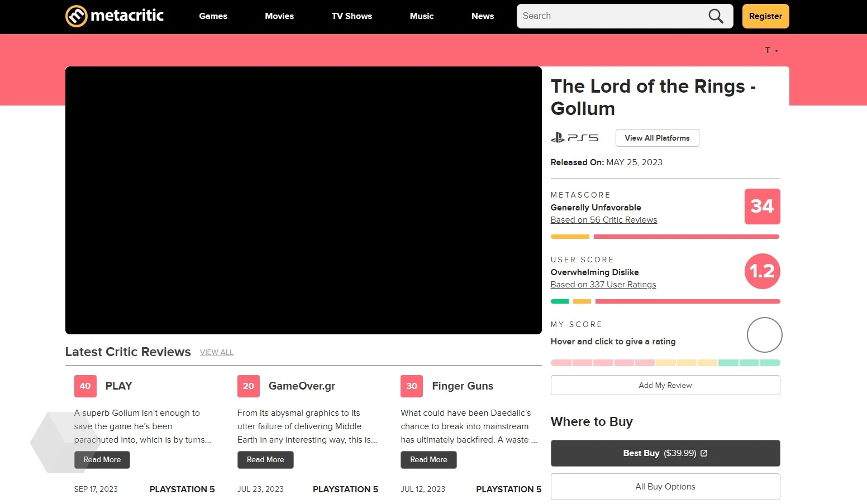Click the Finger Guns review score 30
The width and height of the screenshot is (867, 504).
(x=412, y=386)
